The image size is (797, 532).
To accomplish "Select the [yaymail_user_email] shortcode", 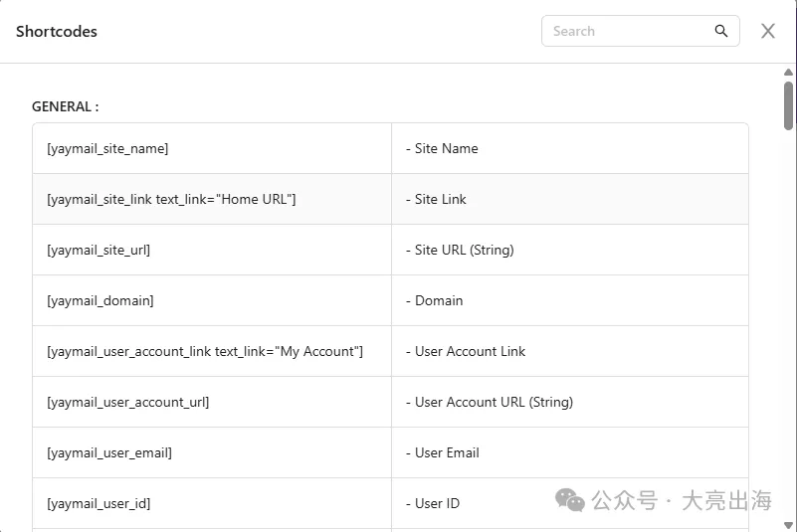I will pyautogui.click(x=109, y=453).
